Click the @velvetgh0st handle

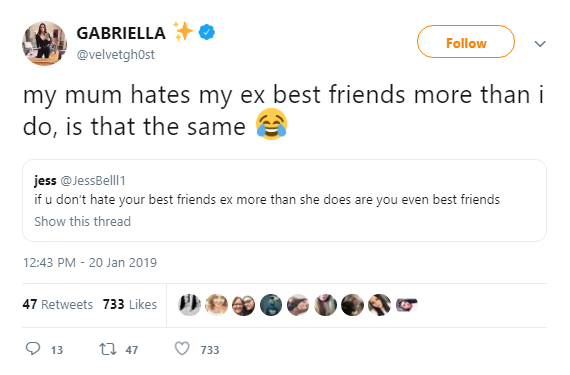116,55
